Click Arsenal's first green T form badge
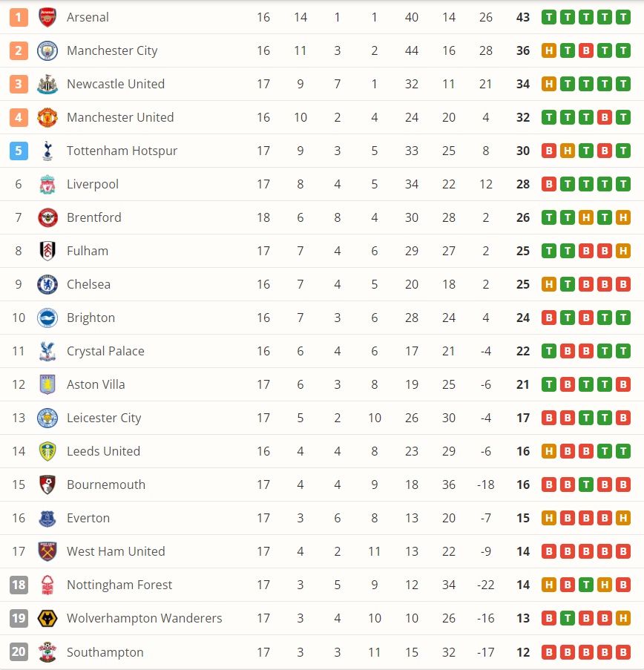 click(x=549, y=17)
